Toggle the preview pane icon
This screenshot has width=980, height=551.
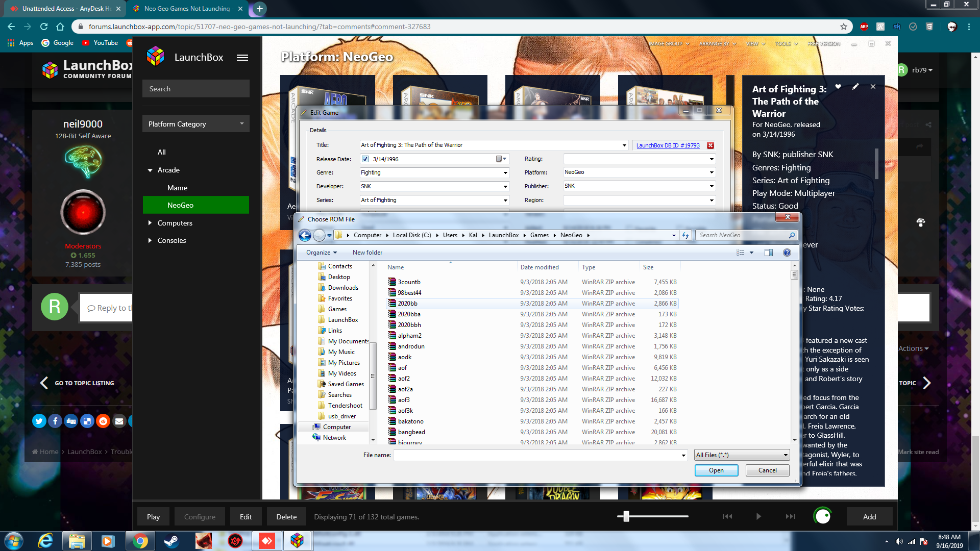point(769,253)
